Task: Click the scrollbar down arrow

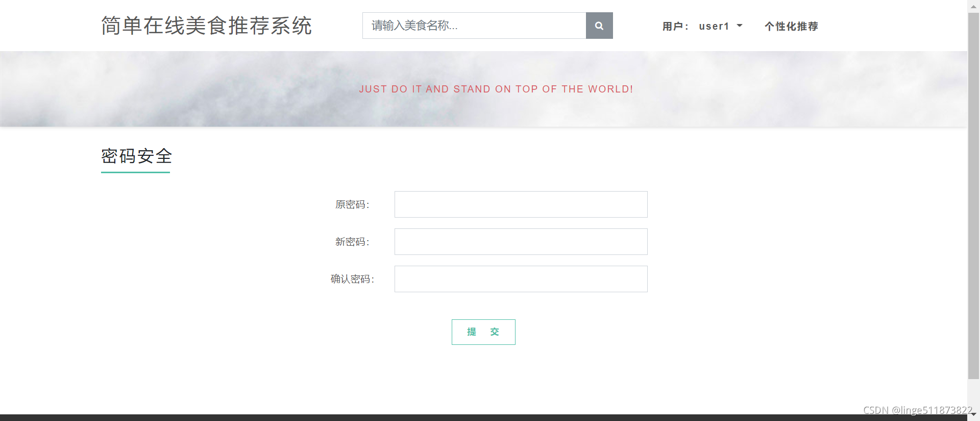Action: [x=973, y=414]
